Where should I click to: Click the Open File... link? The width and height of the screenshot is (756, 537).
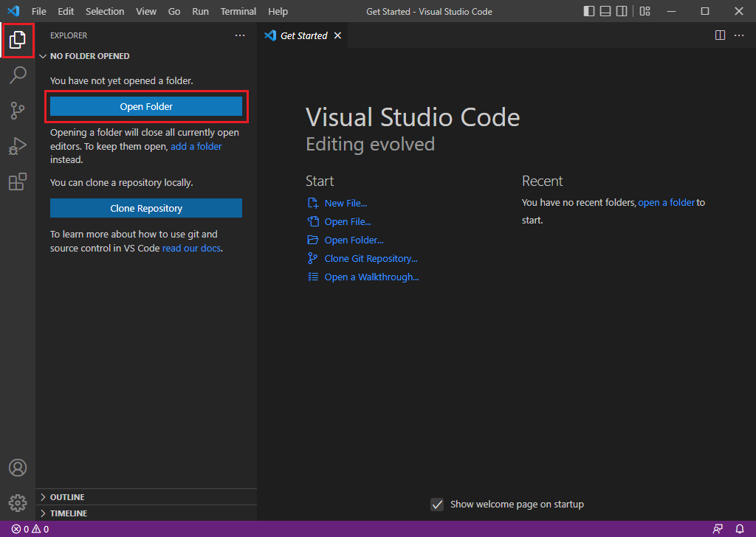coord(348,221)
